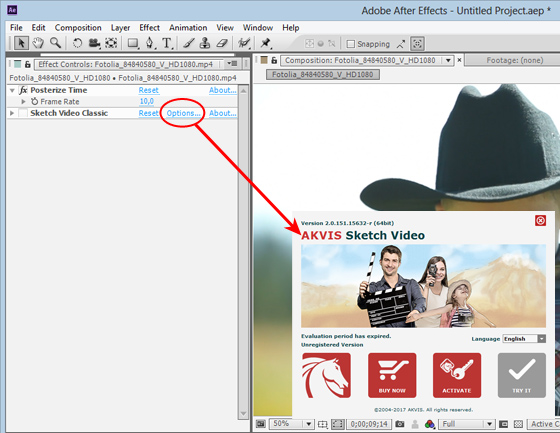Open the Layer menu
560x433 pixels.
(120, 28)
